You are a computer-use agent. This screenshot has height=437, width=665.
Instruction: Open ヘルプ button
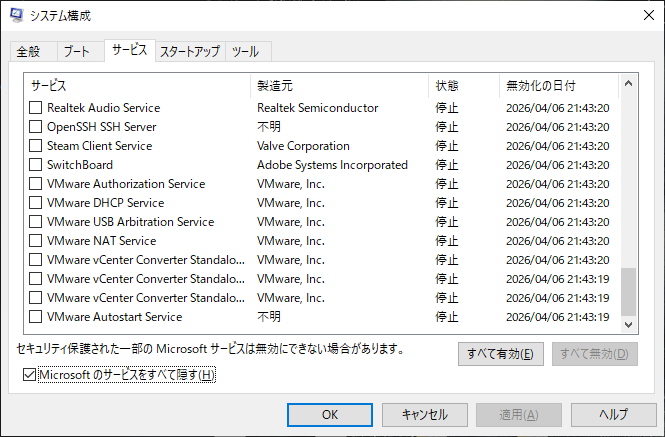(x=614, y=415)
